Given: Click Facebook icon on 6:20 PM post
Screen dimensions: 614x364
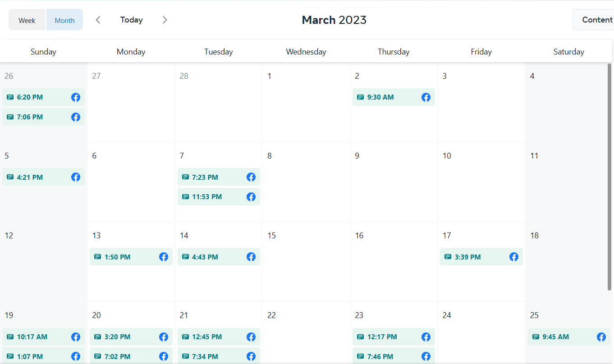Looking at the screenshot, I should 76,97.
